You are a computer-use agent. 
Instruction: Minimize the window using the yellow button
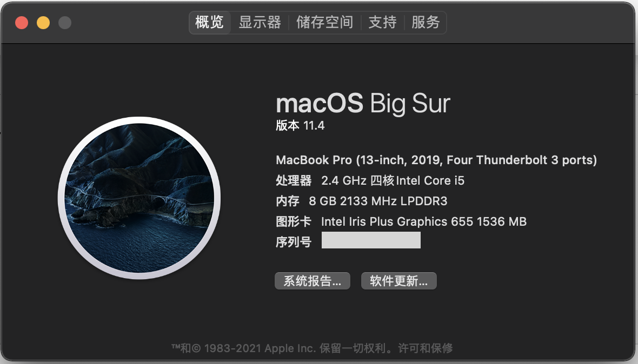tap(43, 22)
